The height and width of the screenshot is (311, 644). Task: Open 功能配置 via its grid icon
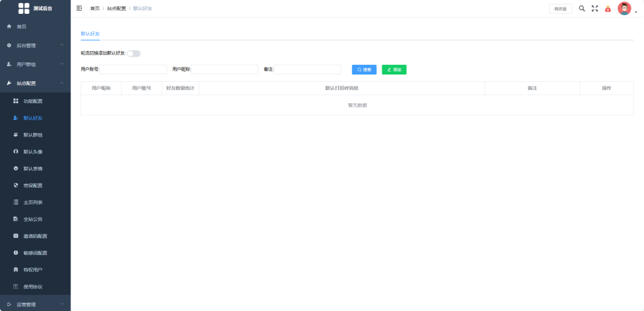(x=16, y=101)
